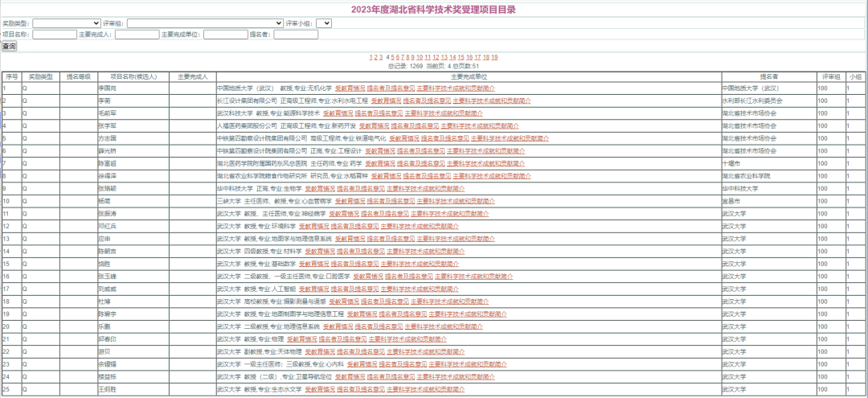Open 受教育情况 link in row 7
This screenshot has height=398, width=868.
(x=380, y=163)
